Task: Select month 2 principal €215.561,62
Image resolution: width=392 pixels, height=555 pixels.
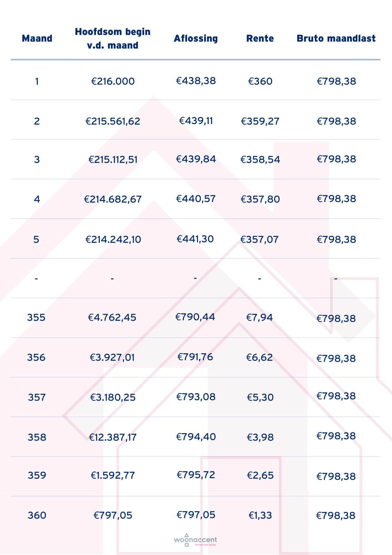Action: click(x=113, y=121)
